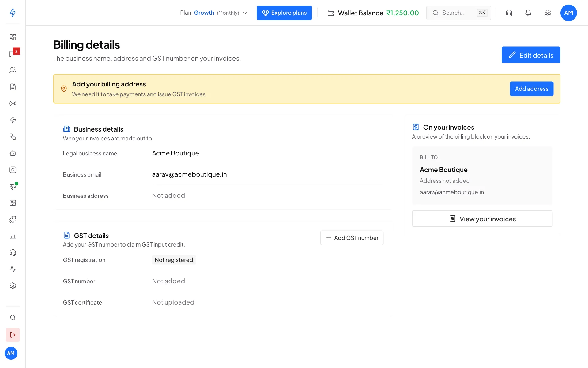
Task: Click the Edit details button
Action: click(x=531, y=55)
